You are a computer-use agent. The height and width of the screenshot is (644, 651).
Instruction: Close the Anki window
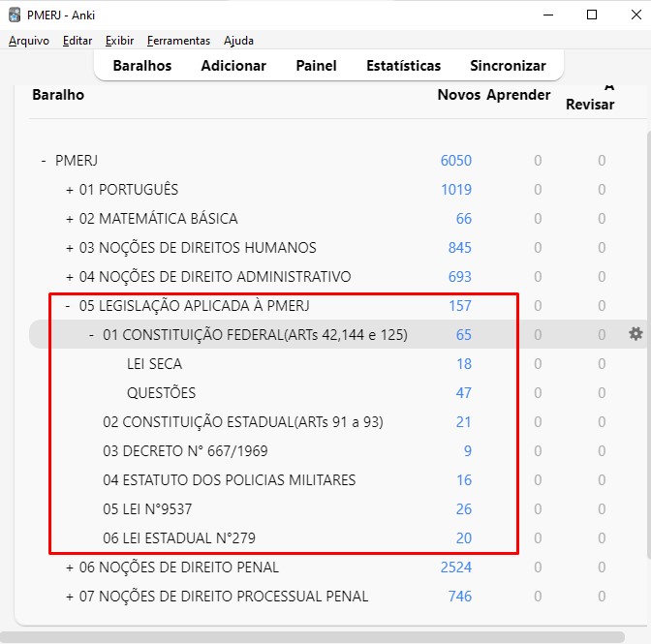[636, 15]
